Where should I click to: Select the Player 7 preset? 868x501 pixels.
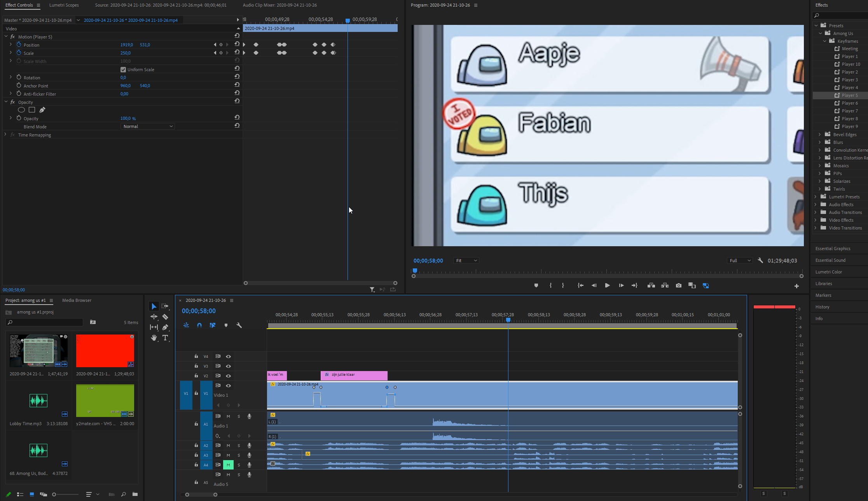[x=849, y=111]
